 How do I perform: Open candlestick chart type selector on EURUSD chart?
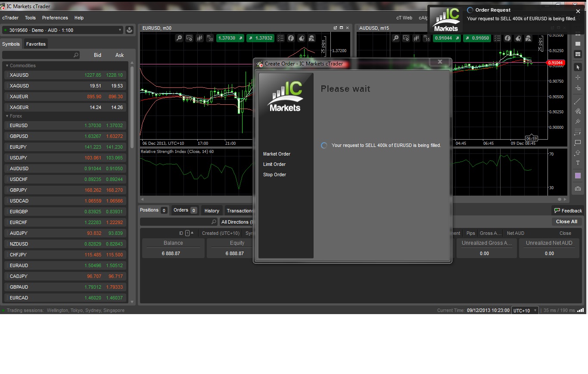pos(199,38)
